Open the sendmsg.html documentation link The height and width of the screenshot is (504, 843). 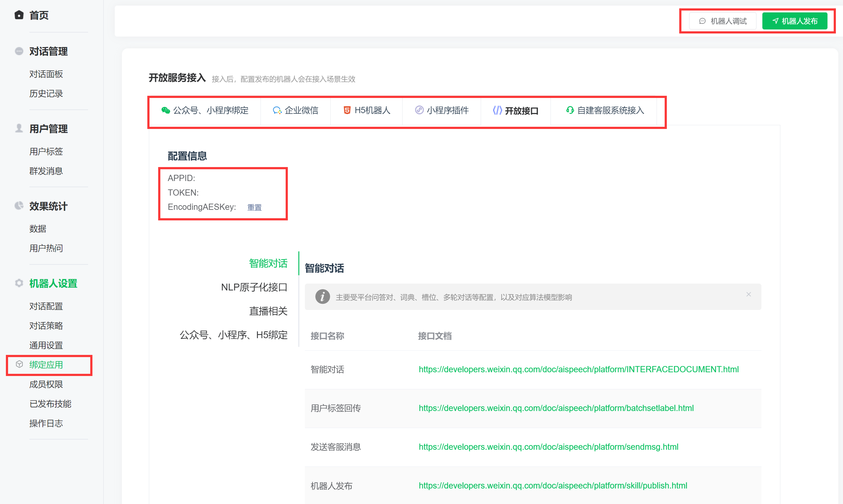click(548, 447)
